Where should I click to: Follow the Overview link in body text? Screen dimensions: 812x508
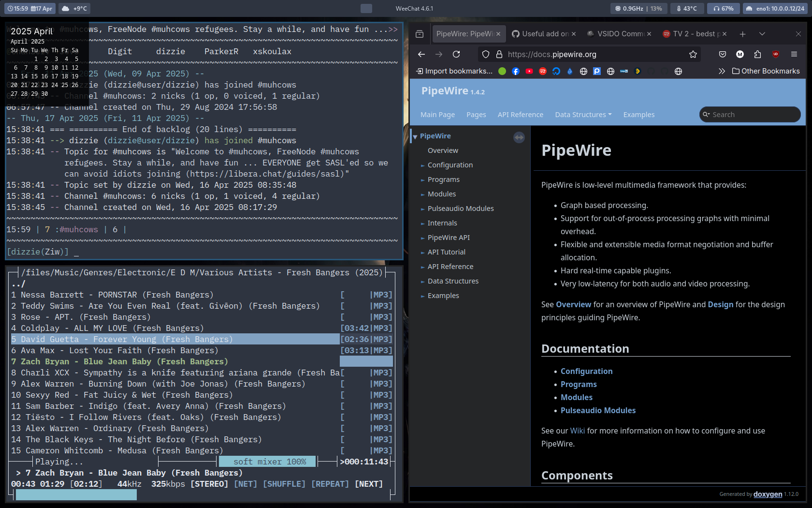[x=573, y=305]
